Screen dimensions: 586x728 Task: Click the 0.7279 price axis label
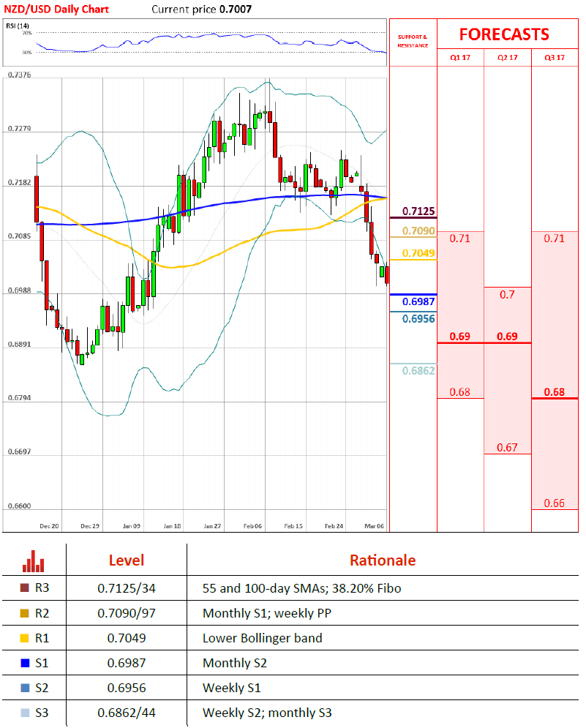click(x=20, y=128)
